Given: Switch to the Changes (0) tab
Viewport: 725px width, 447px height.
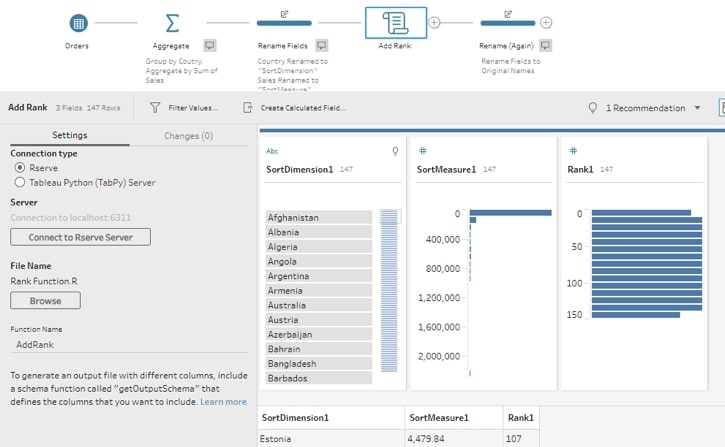Looking at the screenshot, I should point(188,136).
